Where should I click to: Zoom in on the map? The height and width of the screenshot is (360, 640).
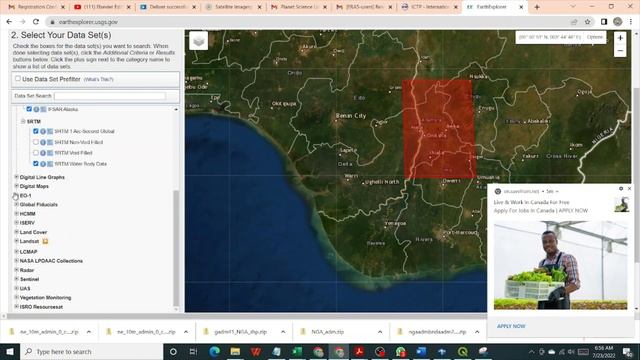pos(620,38)
